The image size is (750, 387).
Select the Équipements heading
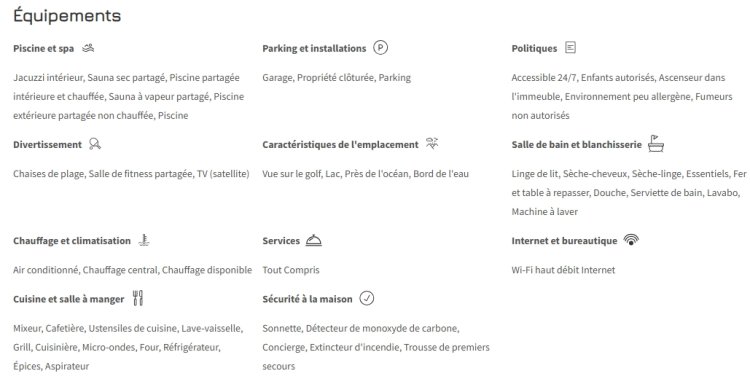67,15
